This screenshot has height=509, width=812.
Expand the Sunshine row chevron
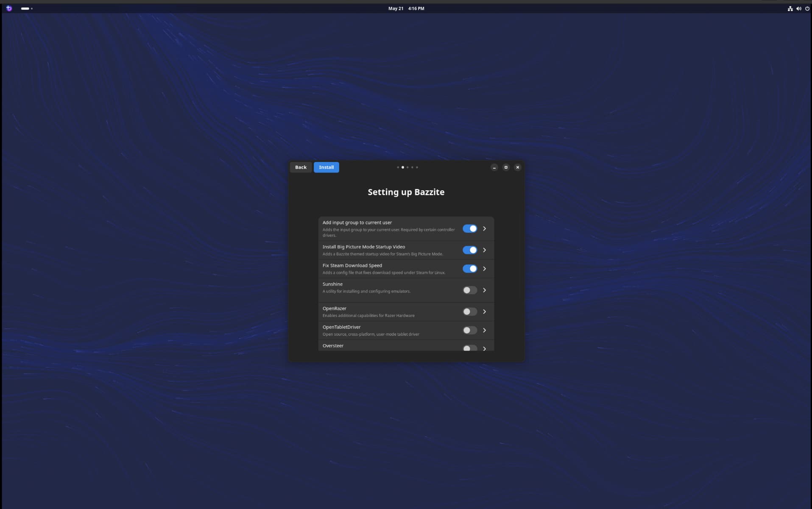tap(484, 290)
